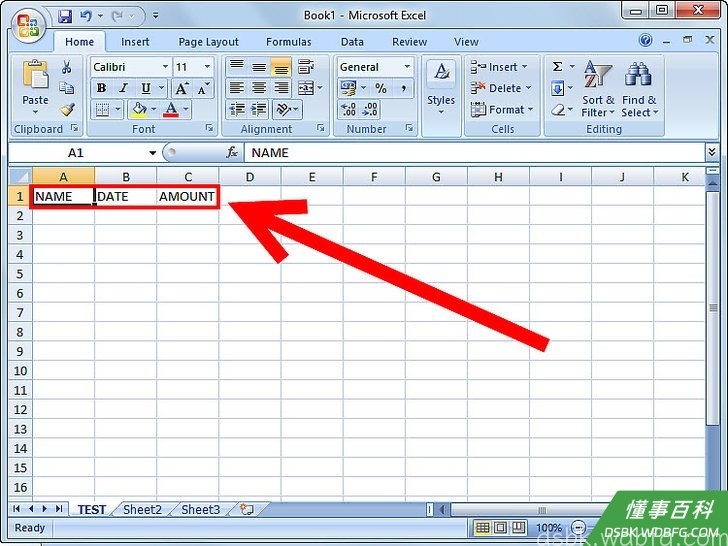Image resolution: width=728 pixels, height=546 pixels.
Task: Open Excel Help question mark
Action: click(x=645, y=40)
